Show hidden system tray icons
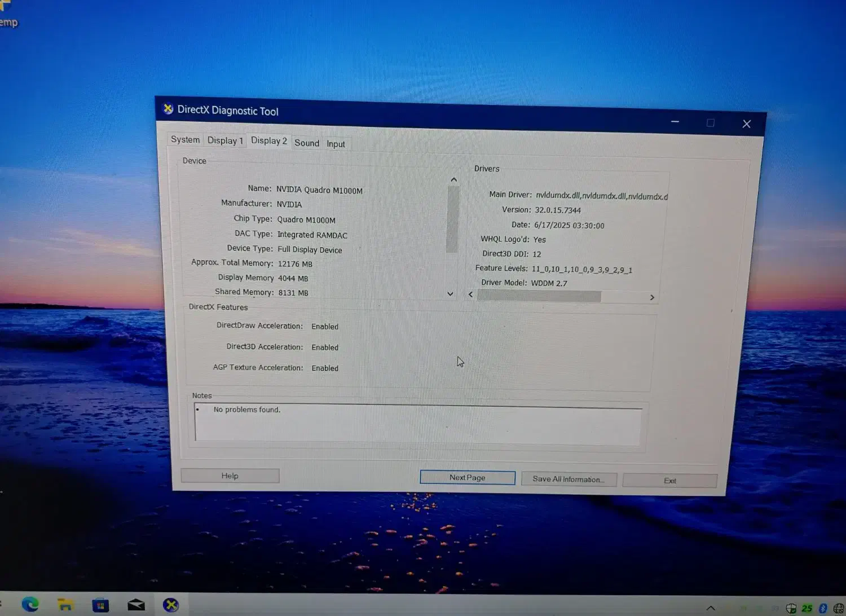 click(711, 608)
